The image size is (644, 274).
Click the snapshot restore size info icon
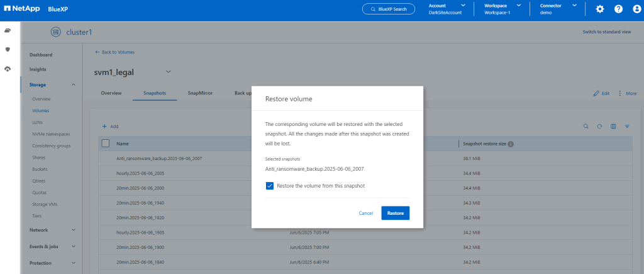point(511,144)
